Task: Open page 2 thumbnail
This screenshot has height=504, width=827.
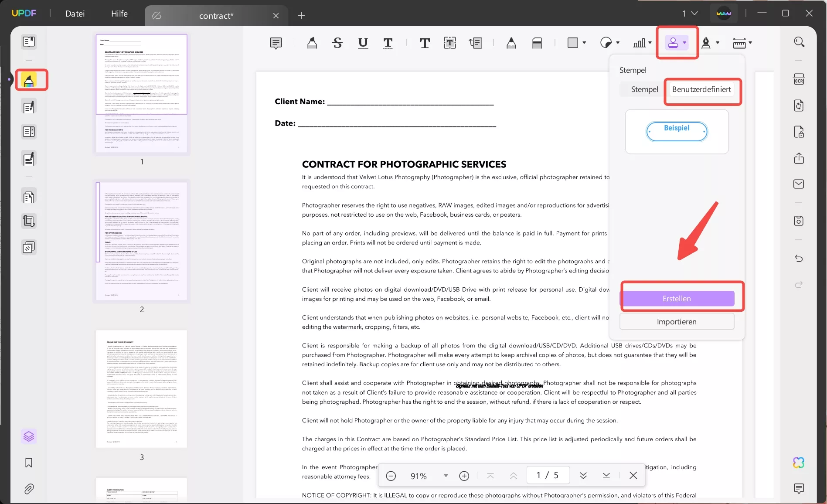Action: 142,242
